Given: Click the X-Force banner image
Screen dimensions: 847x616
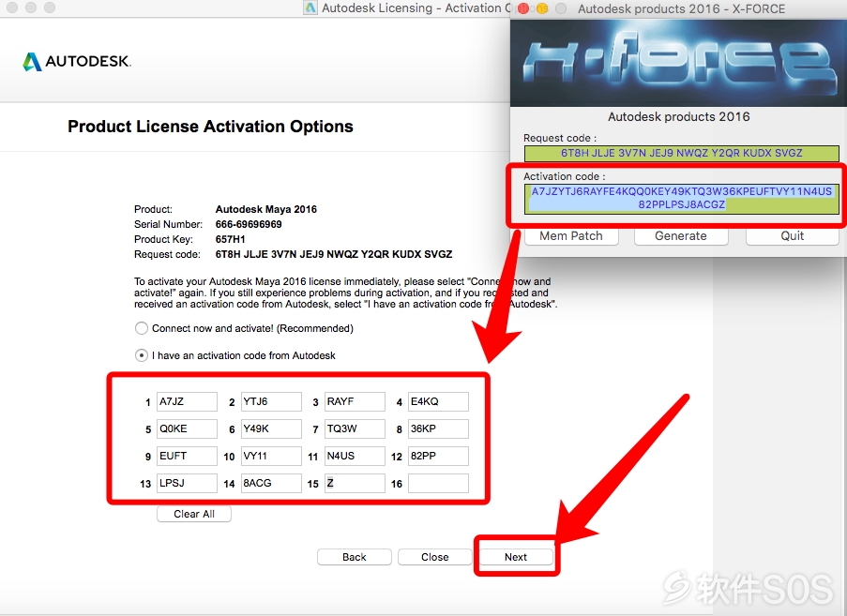Looking at the screenshot, I should [678, 63].
